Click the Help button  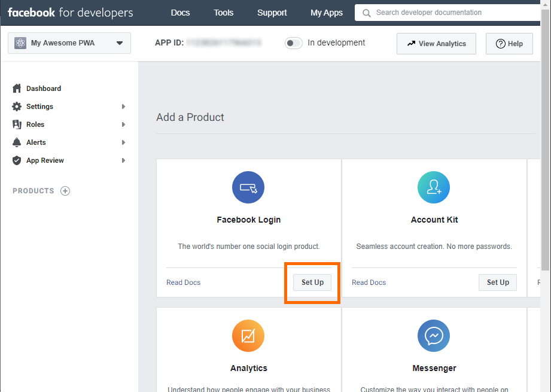pos(509,44)
